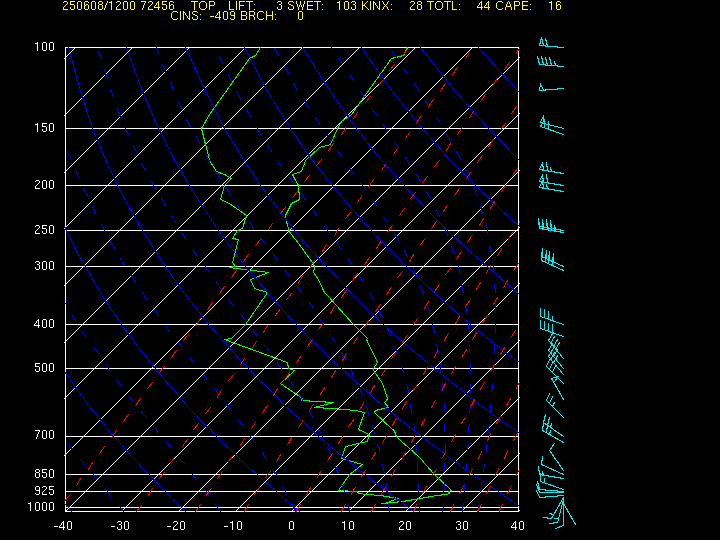Click the -40 temperature axis label
Image resolution: width=720 pixels, height=540 pixels.
(63, 526)
